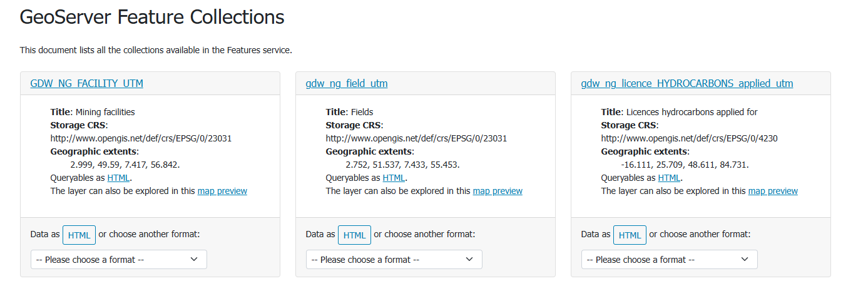This screenshot has height=286, width=868.
Task: Click the Mining facilities Storage CRS URL text
Action: click(x=141, y=138)
